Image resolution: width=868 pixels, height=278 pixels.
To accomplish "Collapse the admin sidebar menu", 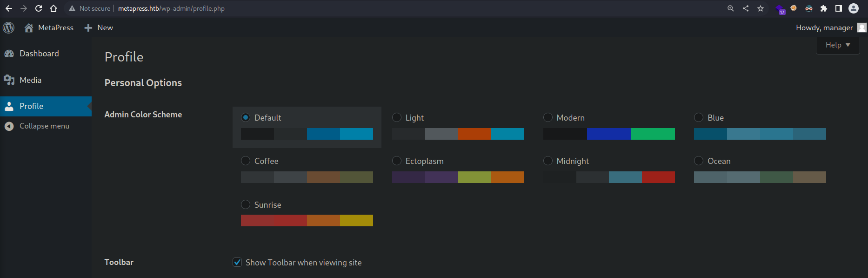I will (x=44, y=126).
